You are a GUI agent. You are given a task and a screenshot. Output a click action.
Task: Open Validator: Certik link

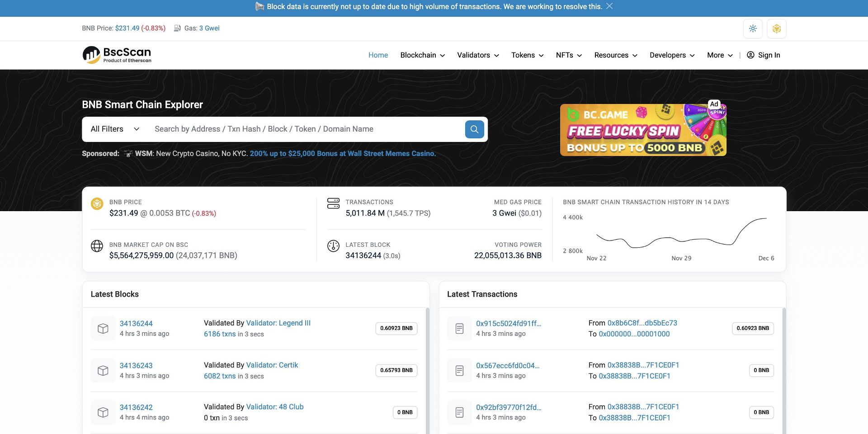[x=272, y=365]
